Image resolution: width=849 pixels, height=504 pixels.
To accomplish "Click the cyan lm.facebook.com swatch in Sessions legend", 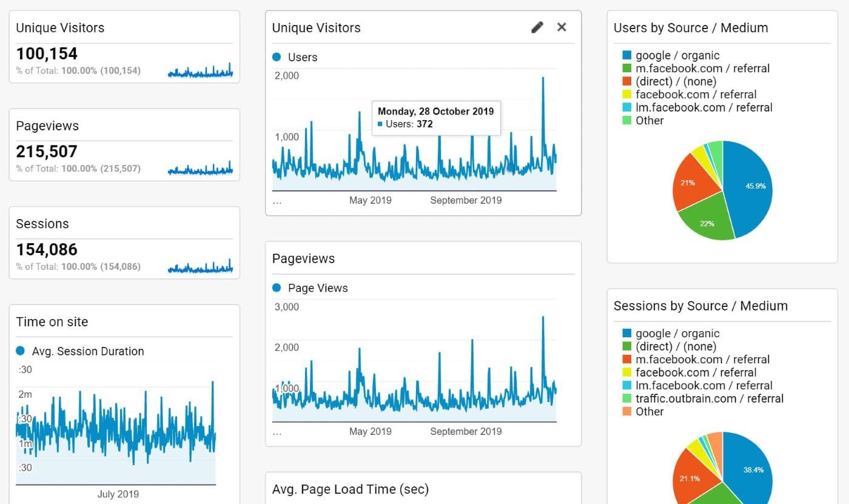I will point(627,386).
